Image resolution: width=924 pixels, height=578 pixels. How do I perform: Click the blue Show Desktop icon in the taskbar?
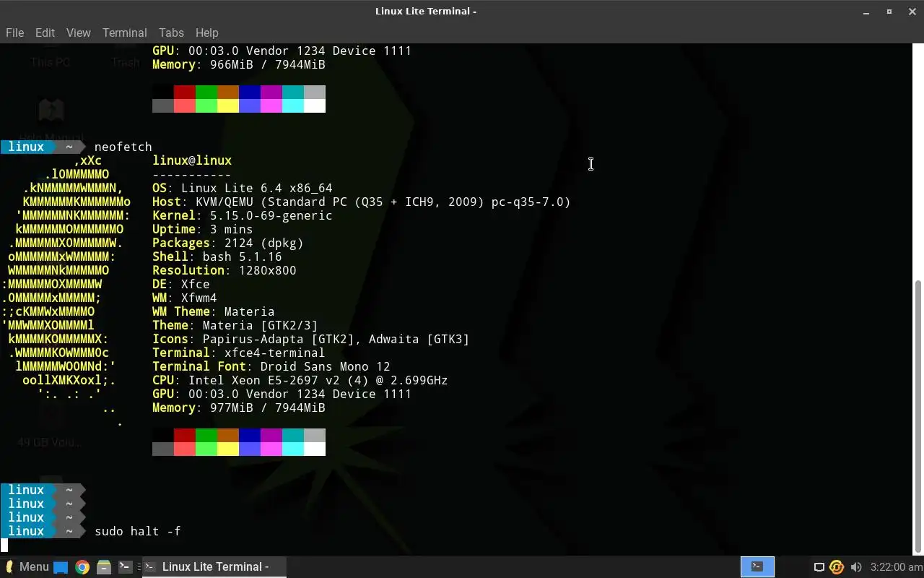(x=61, y=567)
